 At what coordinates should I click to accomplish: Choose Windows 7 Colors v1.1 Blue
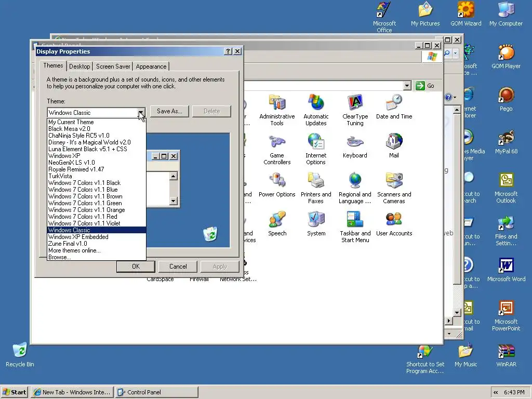[x=96, y=190]
